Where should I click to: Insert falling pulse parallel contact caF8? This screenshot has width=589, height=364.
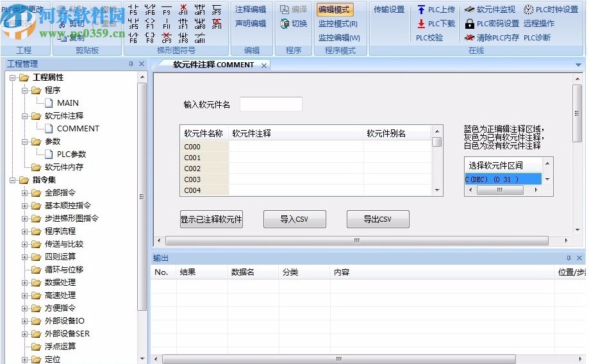(200, 24)
